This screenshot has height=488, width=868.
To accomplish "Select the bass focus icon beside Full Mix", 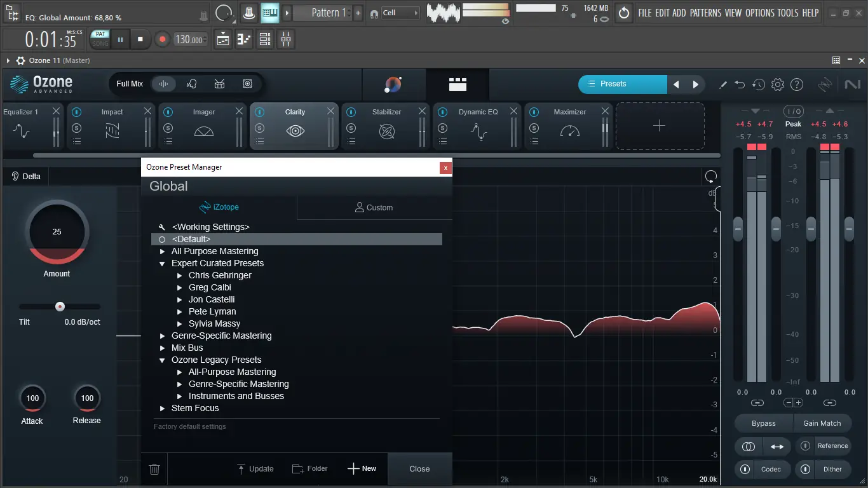I will point(247,84).
